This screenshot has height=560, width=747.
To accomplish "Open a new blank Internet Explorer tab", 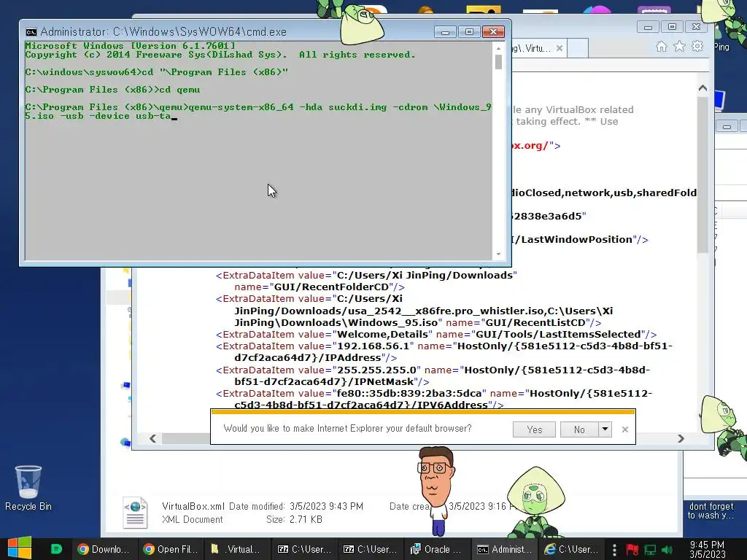I will tap(577, 48).
